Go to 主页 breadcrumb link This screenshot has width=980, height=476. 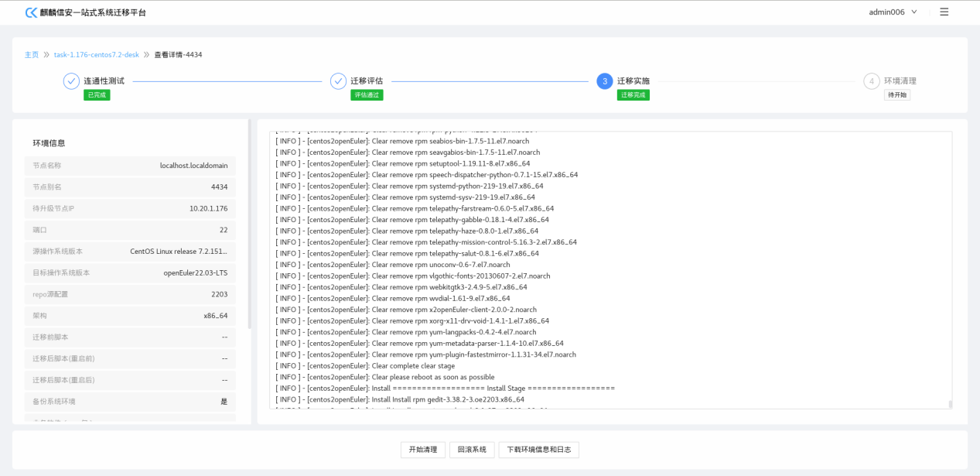tap(32, 55)
